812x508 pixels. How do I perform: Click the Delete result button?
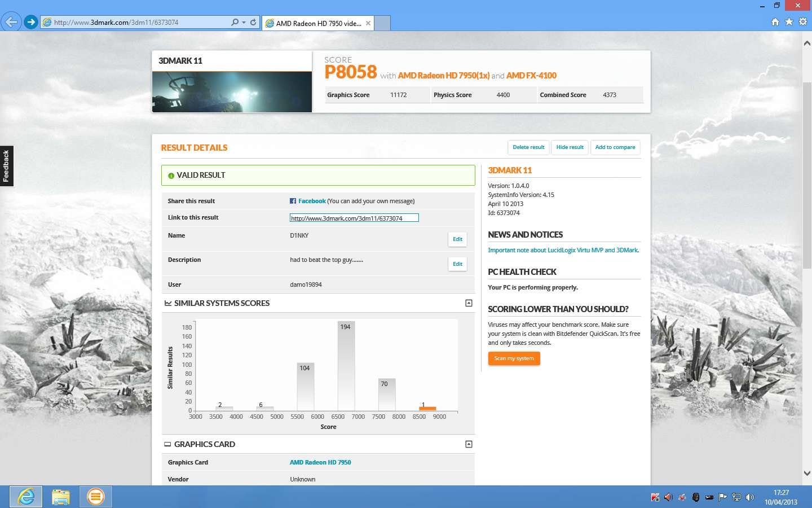click(528, 147)
